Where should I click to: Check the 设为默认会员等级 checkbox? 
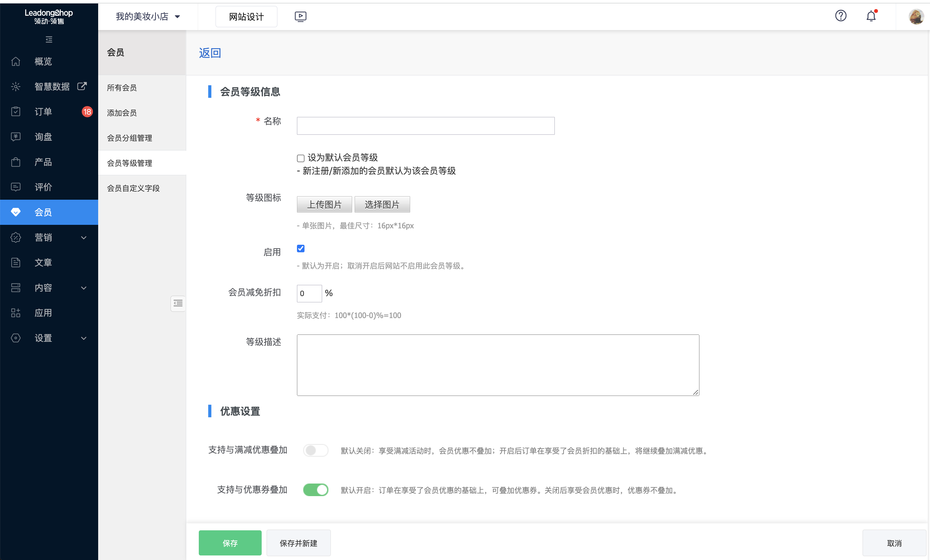click(301, 158)
